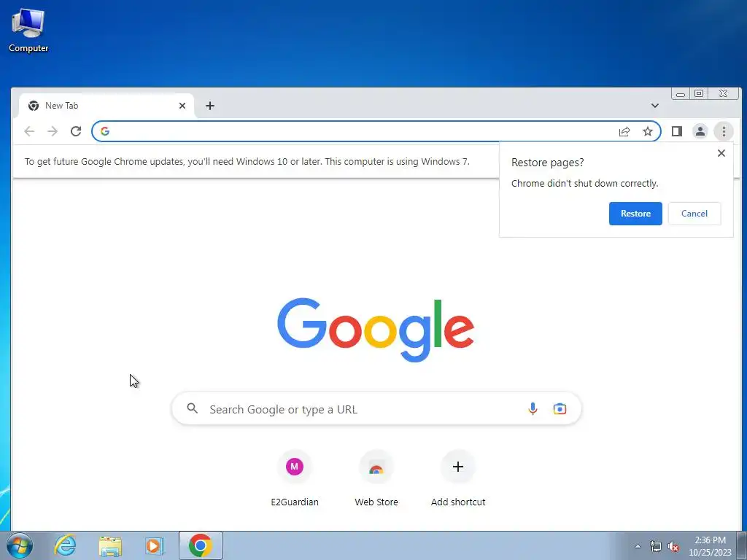Close the New Tab tab
747x560 pixels.
182,106
